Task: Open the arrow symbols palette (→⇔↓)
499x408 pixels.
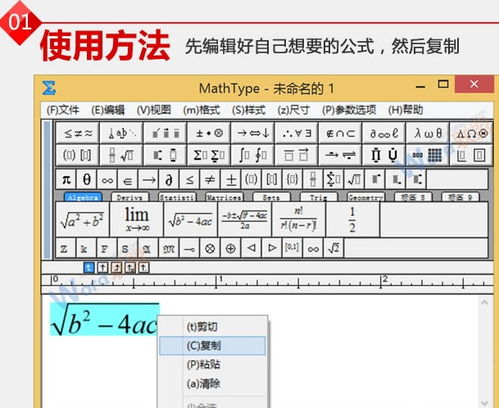Action: pyautogui.click(x=253, y=133)
